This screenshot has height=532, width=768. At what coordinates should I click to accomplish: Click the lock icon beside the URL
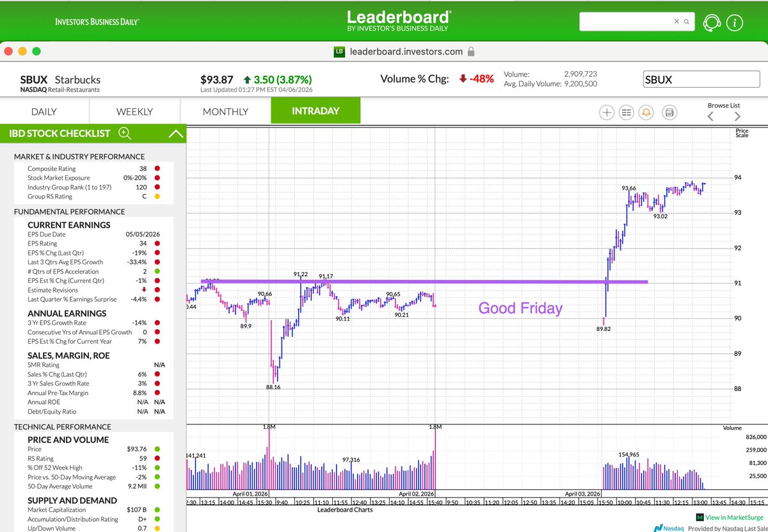pos(471,51)
